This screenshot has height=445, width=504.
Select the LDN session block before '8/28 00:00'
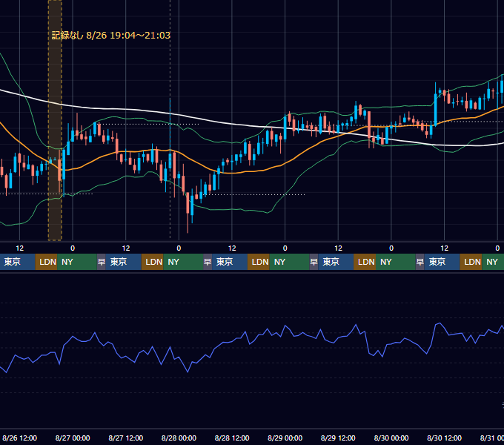click(x=153, y=262)
